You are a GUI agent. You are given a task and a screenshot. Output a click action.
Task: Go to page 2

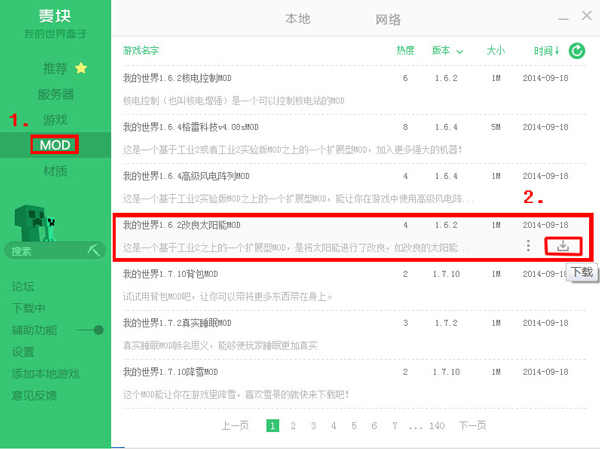tap(293, 426)
